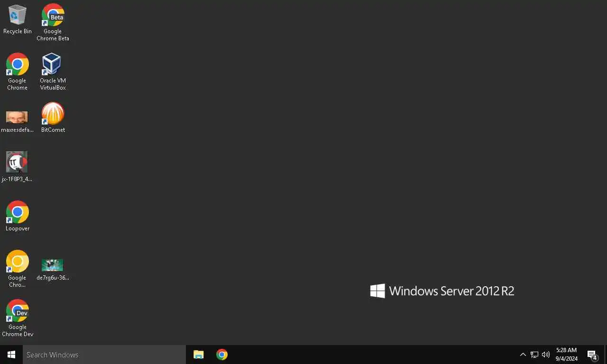607x364 pixels.
Task: Select the BitComet desktop shortcut
Action: 53,118
